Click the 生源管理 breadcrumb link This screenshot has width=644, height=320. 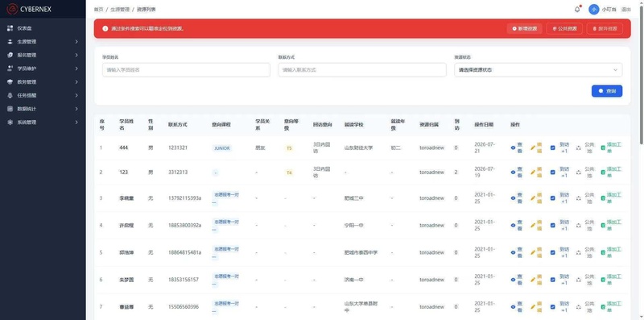(x=120, y=10)
